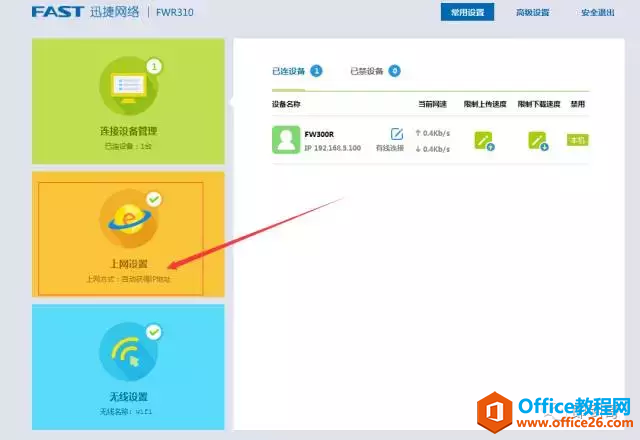Screen dimensions: 640x440
Task: Open the 连接设备管理 label
Action: pyautogui.click(x=129, y=131)
